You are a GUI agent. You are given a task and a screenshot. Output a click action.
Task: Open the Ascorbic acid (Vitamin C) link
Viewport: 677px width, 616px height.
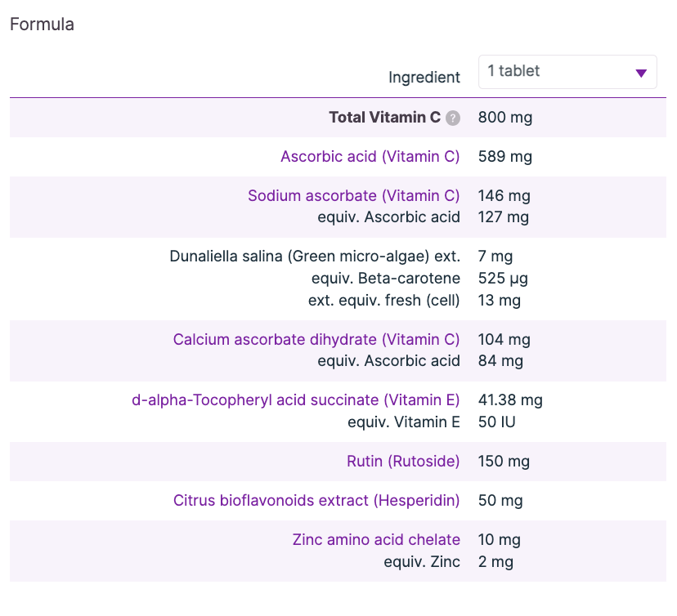[370, 157]
